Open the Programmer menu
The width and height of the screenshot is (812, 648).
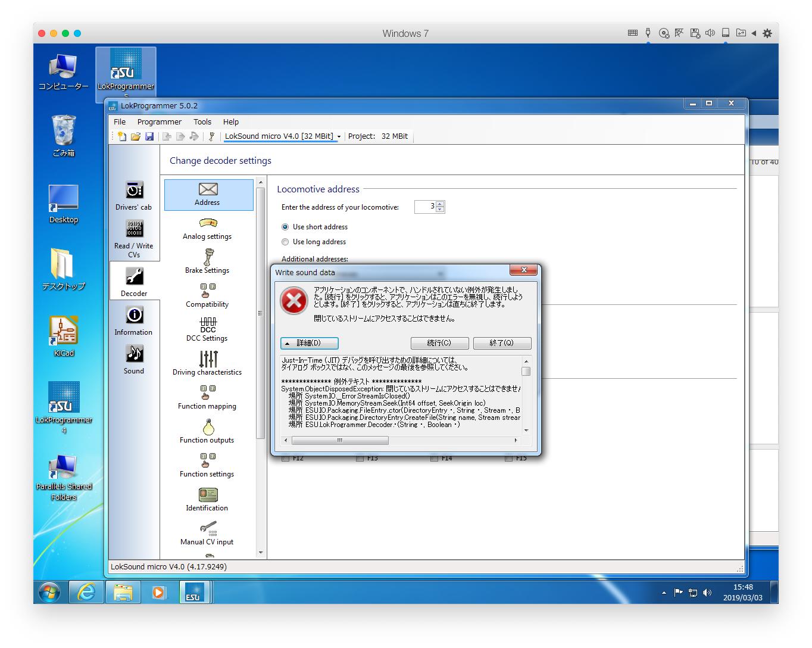pyautogui.click(x=159, y=121)
